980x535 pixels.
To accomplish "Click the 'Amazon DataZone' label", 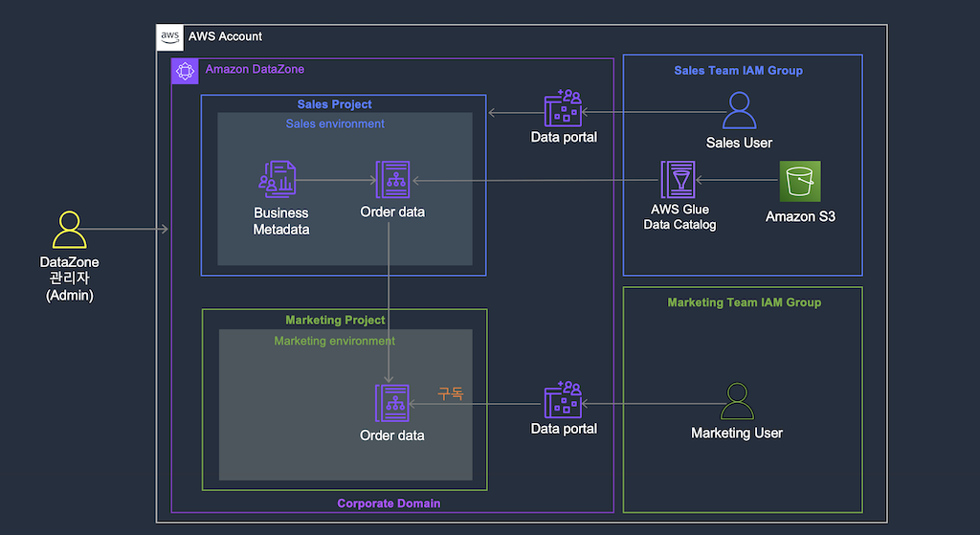I will (255, 69).
